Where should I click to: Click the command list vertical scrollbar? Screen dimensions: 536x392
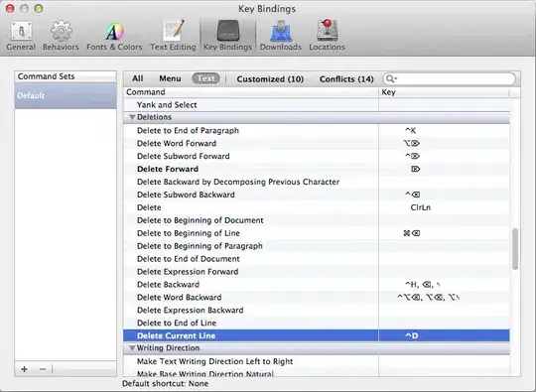pos(515,249)
